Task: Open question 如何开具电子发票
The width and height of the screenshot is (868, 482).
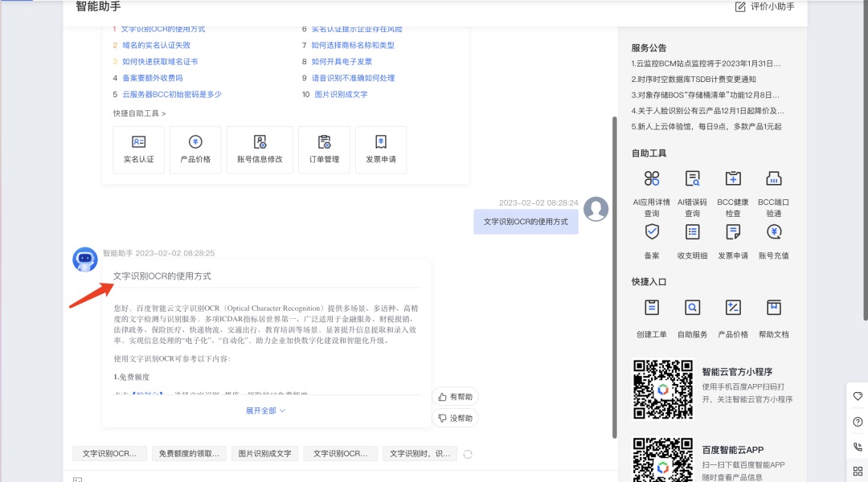Action: 342,61
